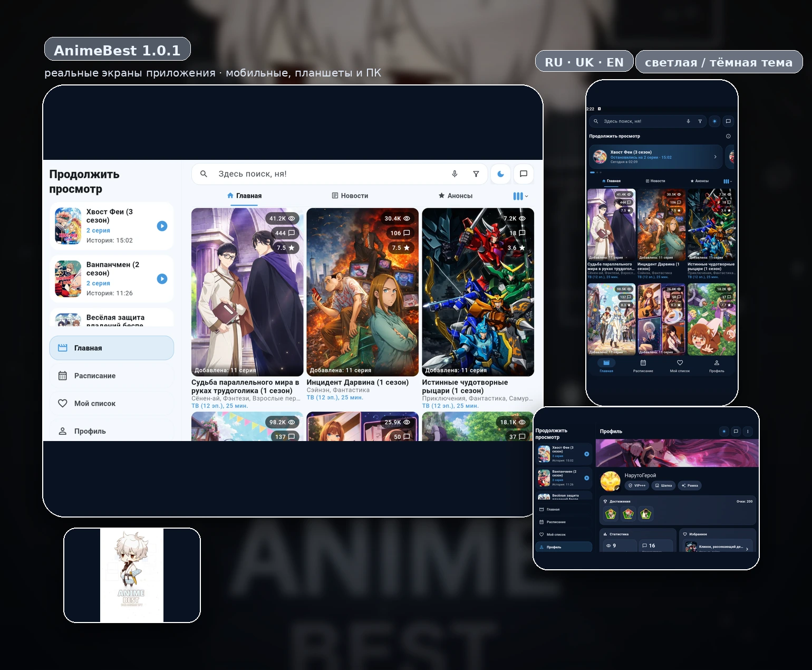Open chat via the speech bubble icon
The image size is (812, 670).
[x=523, y=174]
